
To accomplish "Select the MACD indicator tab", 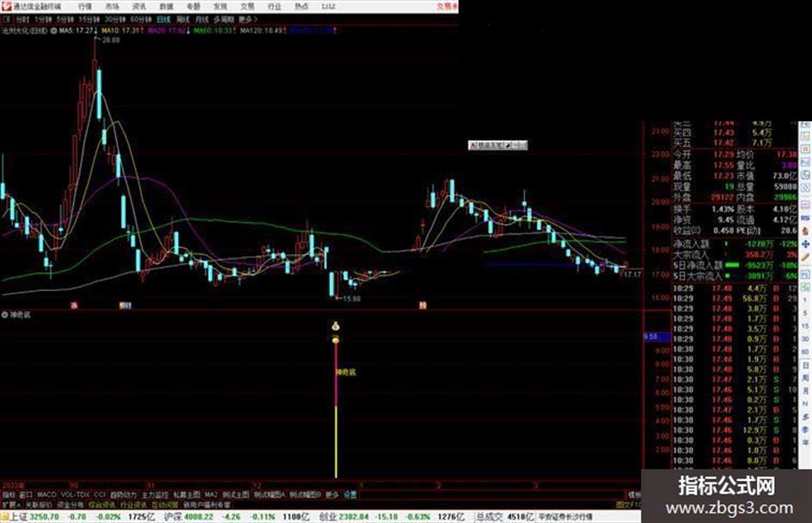I will coord(46,495).
